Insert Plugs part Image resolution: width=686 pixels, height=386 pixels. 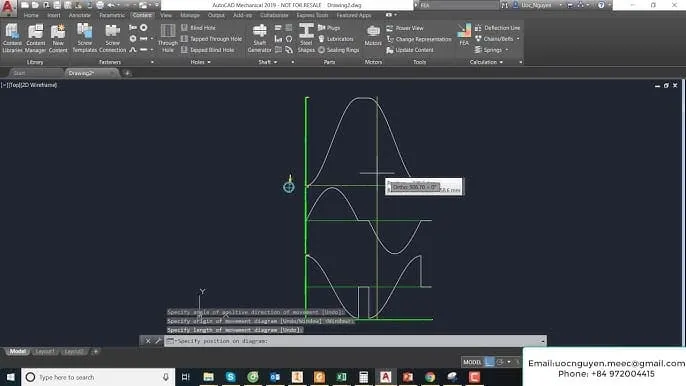pos(329,28)
